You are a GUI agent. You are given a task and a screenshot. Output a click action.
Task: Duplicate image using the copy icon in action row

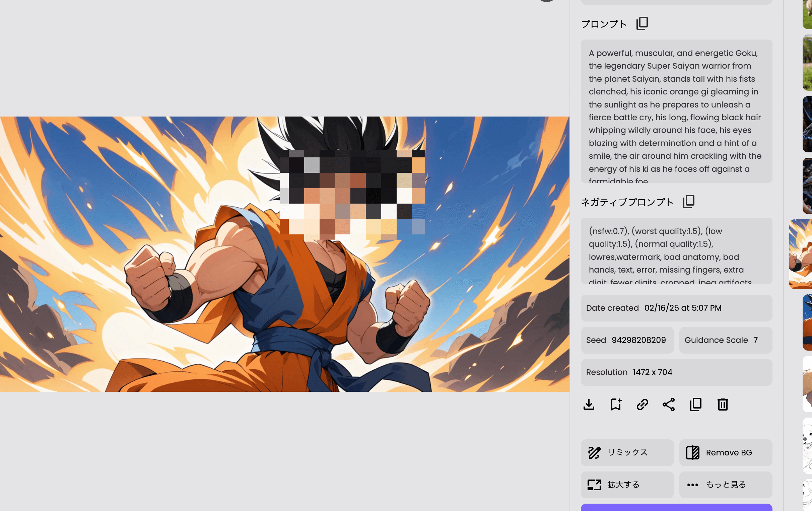pyautogui.click(x=696, y=405)
